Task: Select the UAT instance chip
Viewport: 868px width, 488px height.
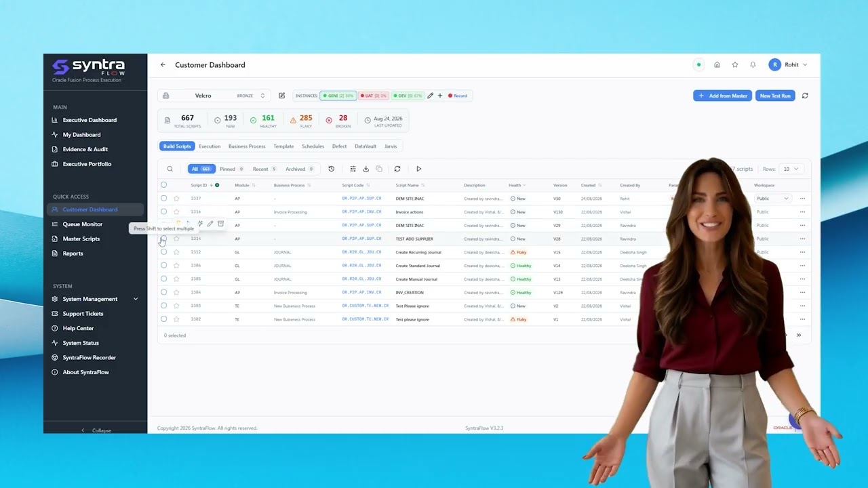Action: click(x=374, y=96)
